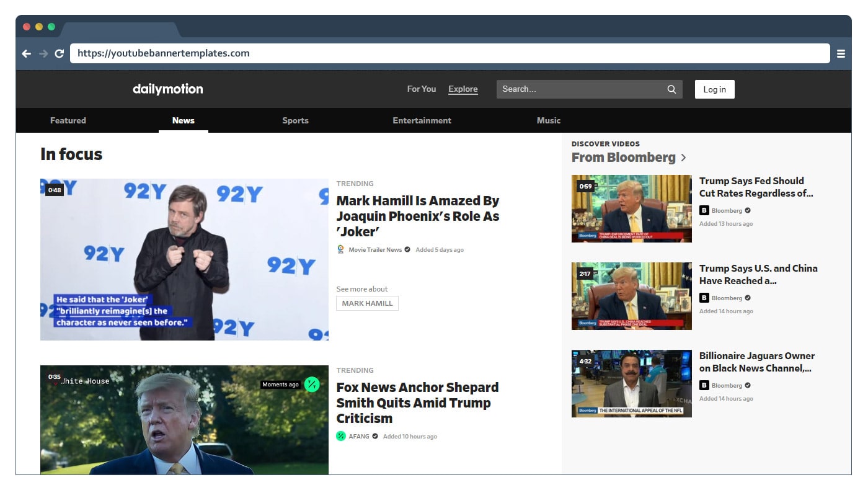Click the Bloomberg name under Jaguars Owner video

coord(727,385)
